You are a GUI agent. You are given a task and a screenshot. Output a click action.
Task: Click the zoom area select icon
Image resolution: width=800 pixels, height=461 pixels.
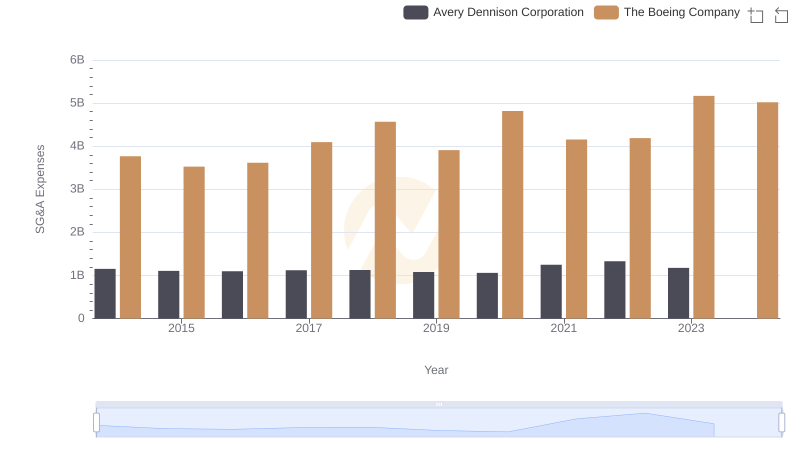point(756,15)
